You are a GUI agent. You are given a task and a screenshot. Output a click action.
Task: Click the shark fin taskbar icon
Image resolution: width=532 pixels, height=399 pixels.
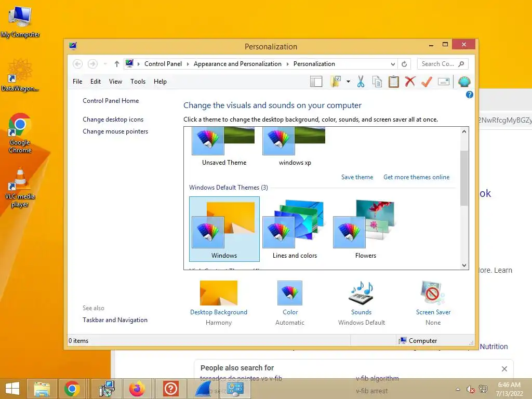click(x=204, y=389)
